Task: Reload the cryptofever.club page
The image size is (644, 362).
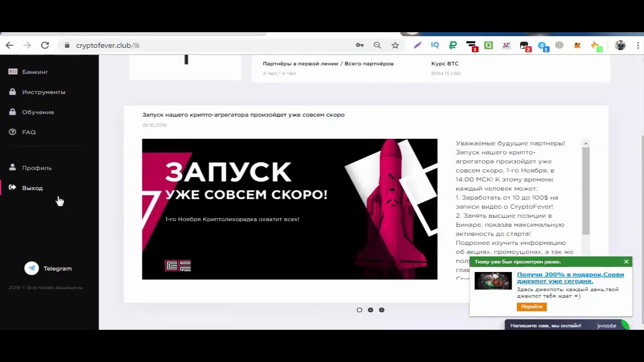Action: (x=45, y=45)
